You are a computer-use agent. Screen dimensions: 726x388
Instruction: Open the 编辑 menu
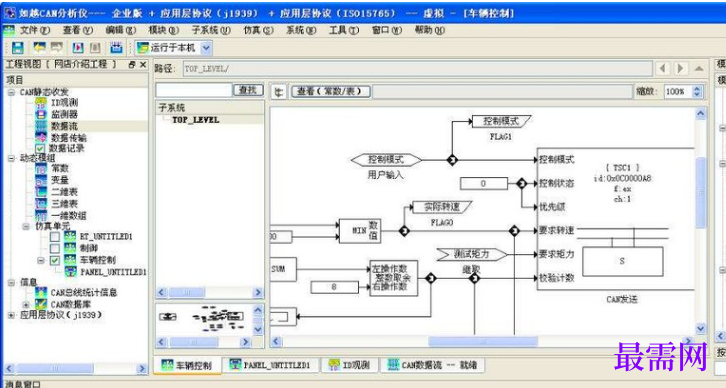120,30
